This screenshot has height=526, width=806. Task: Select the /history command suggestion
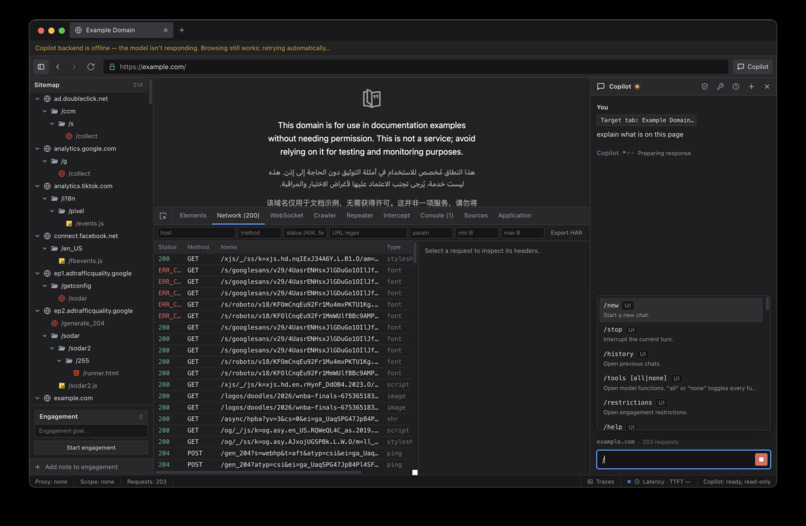681,358
